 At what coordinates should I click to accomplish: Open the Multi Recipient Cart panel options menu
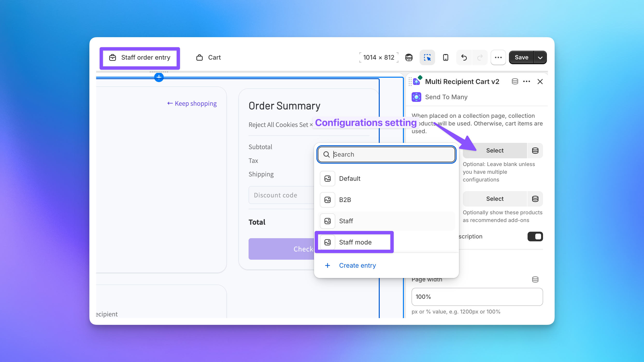527,81
